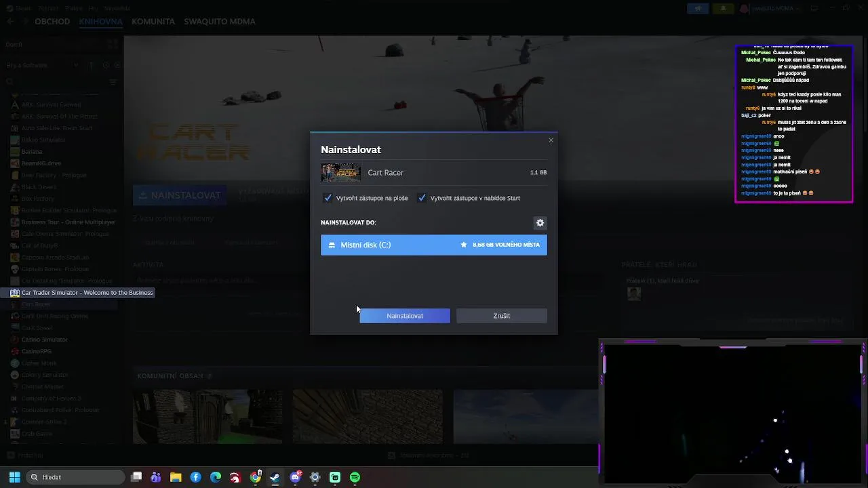Select ARK: Survival Evolved in the library

click(x=51, y=105)
